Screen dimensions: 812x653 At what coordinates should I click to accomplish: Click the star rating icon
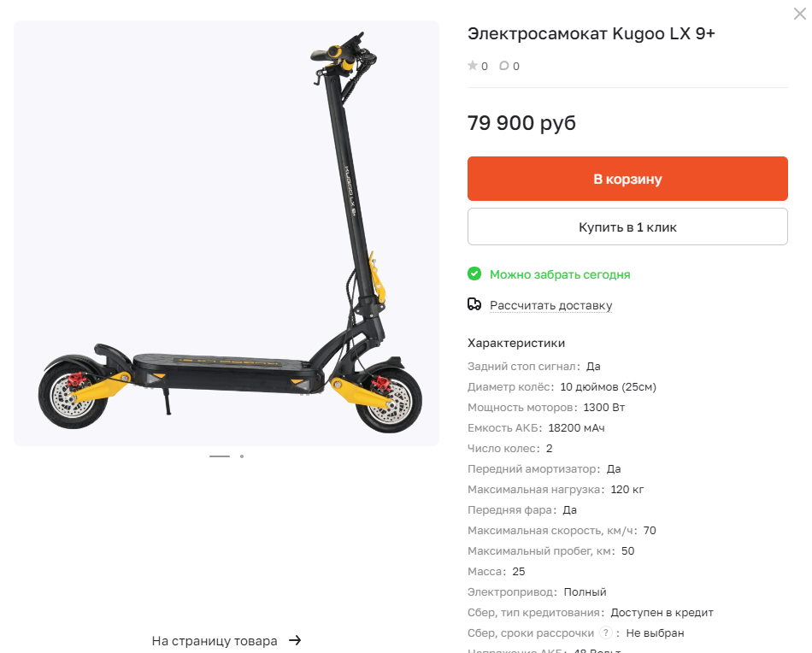click(473, 65)
